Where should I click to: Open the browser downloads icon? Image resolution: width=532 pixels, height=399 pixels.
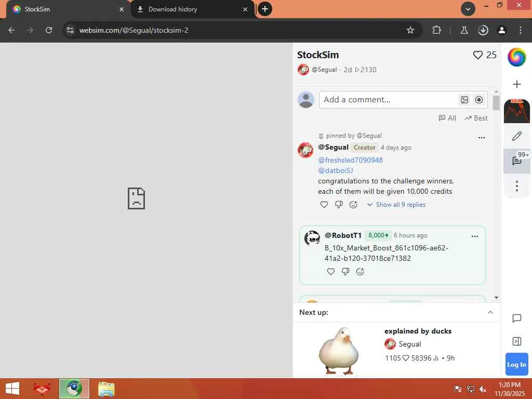(483, 30)
